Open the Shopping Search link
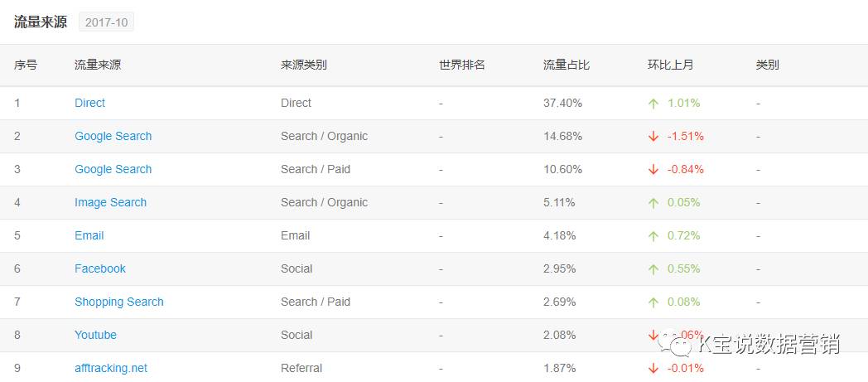The image size is (868, 382). click(x=118, y=302)
